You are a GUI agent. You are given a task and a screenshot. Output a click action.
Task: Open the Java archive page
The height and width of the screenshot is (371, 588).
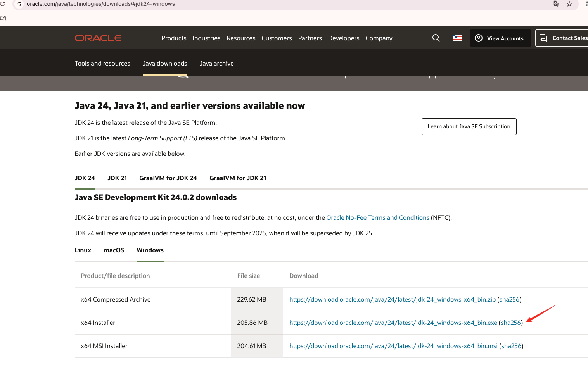pyautogui.click(x=216, y=63)
